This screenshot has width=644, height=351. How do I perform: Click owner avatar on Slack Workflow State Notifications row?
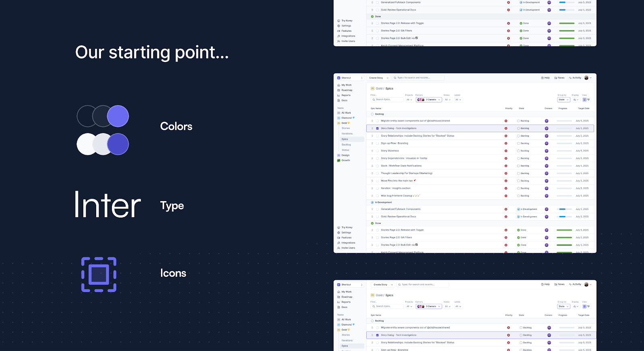point(547,166)
